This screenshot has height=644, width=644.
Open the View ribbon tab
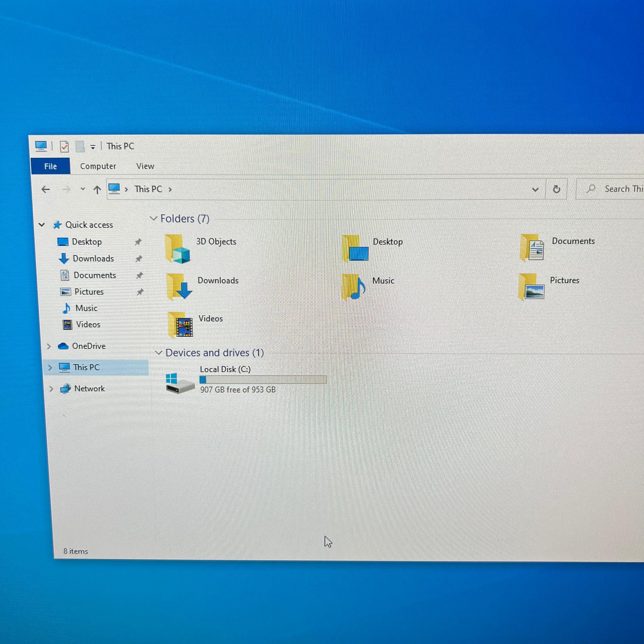click(145, 166)
